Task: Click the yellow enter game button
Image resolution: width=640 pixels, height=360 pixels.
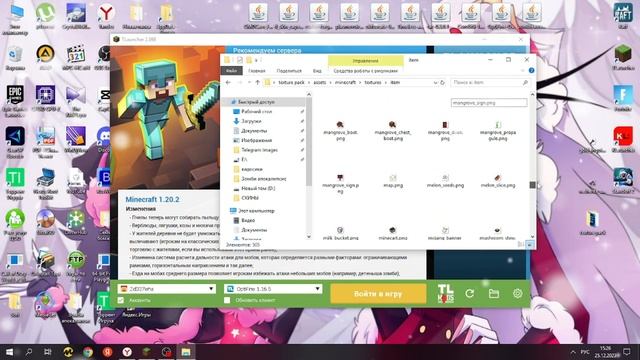Action: pyautogui.click(x=378, y=294)
